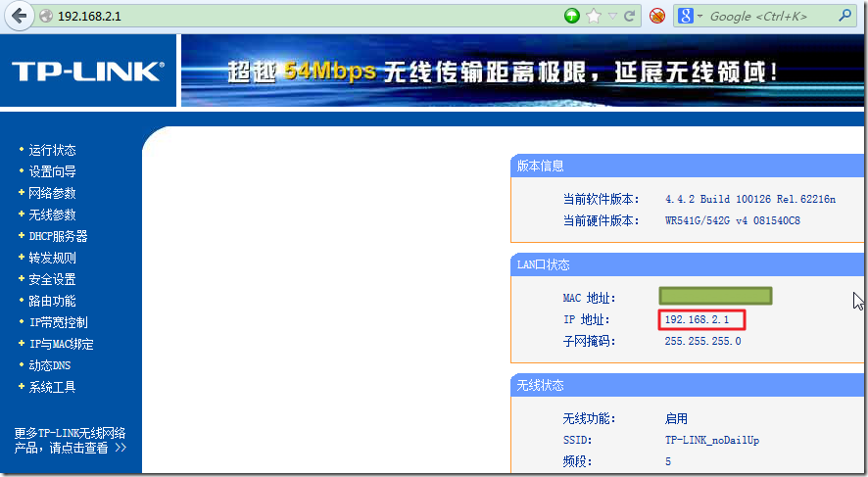Expand 转发规则 menu
Image resolution: width=868 pixels, height=477 pixels.
tap(52, 258)
